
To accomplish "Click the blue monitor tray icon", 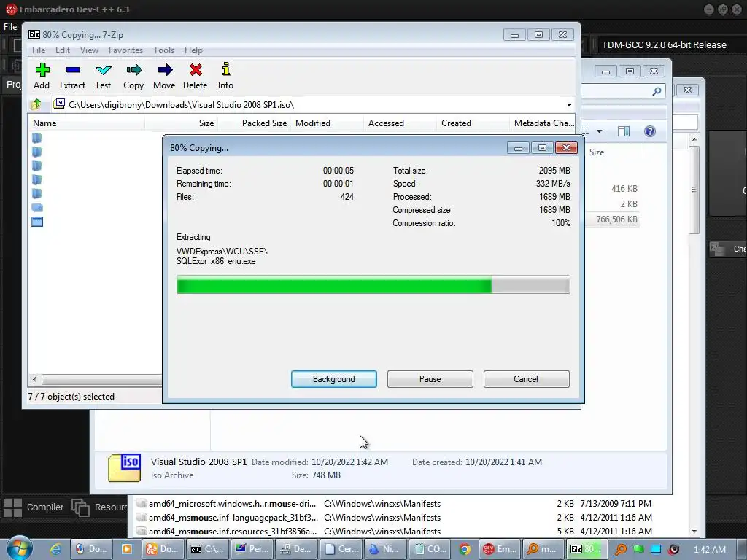I will [656, 549].
